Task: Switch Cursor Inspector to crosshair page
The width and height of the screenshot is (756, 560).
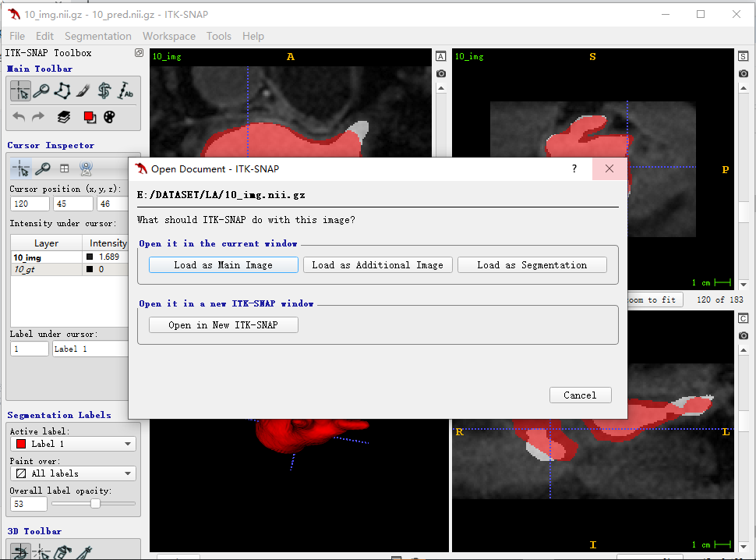Action: [x=21, y=168]
